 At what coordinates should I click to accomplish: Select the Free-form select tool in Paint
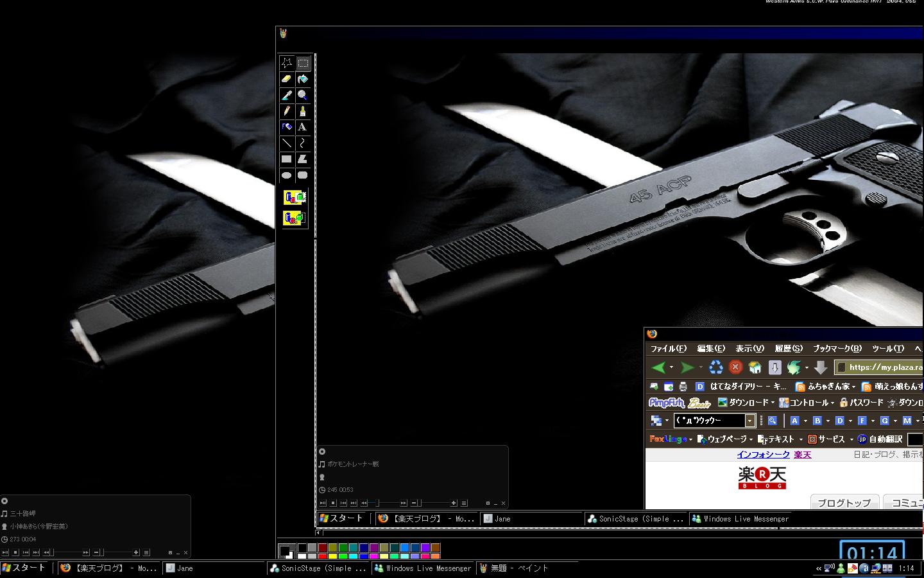pos(287,62)
